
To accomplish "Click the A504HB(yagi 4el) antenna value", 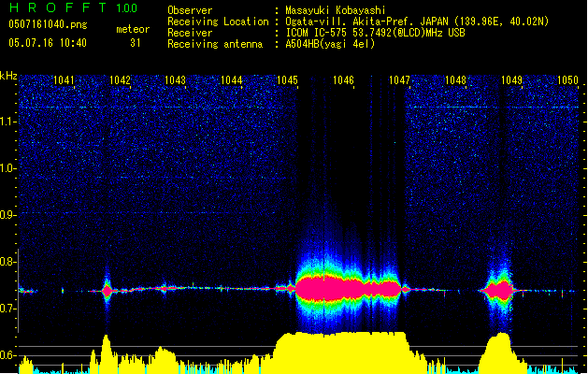I will click(330, 44).
